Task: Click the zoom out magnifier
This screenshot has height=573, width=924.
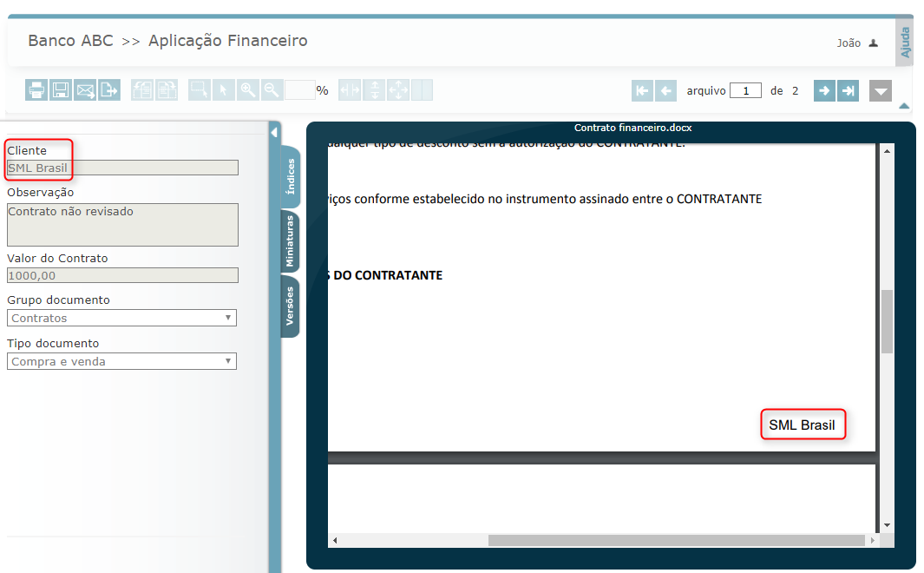Action: click(272, 90)
